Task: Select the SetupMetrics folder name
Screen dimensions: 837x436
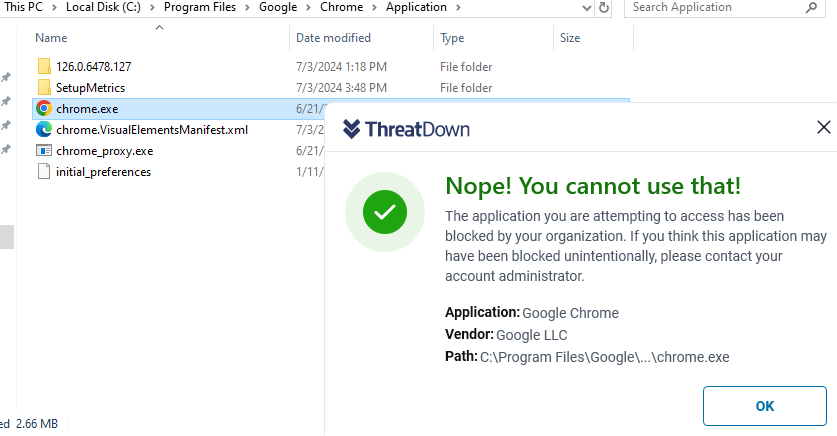Action: [x=90, y=88]
